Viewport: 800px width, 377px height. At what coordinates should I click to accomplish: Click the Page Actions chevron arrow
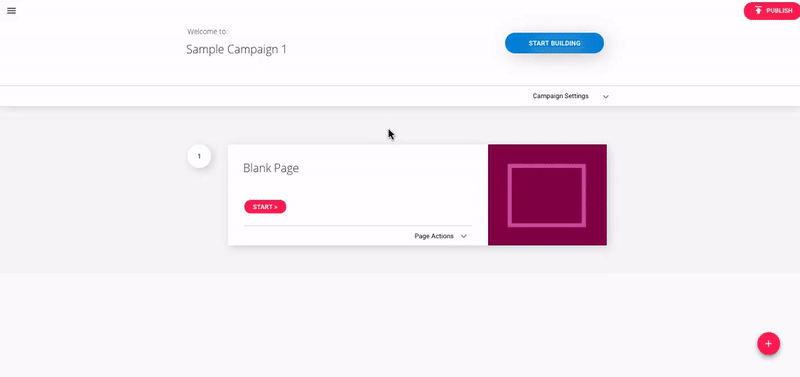coord(464,236)
